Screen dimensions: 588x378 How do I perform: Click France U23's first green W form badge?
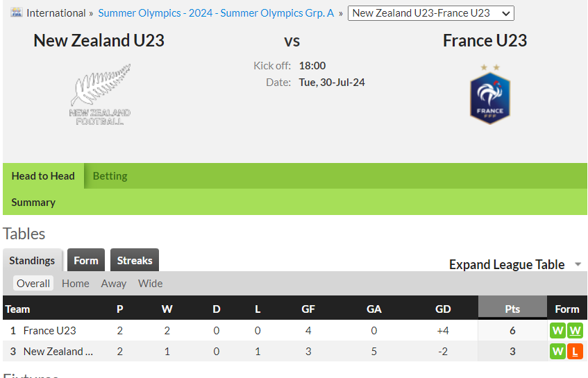tap(557, 330)
